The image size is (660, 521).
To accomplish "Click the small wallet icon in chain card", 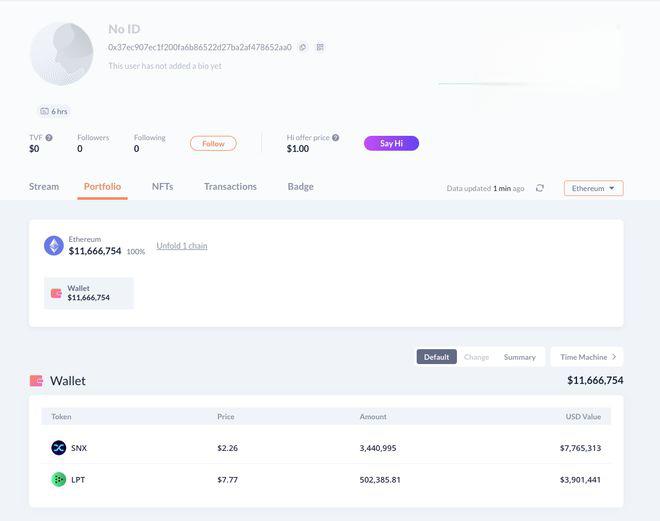I will (x=56, y=293).
